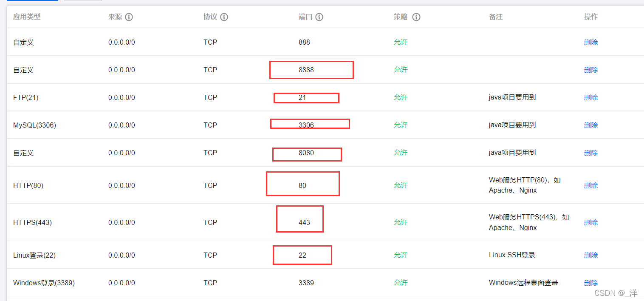
Task: Delete the HTTPS(443) rule
Action: pos(591,222)
